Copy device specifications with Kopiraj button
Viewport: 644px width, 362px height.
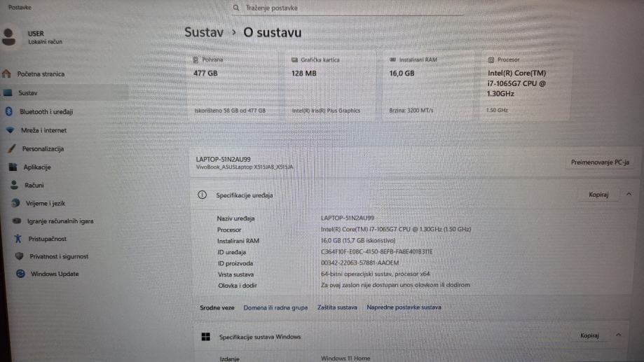[x=598, y=195]
